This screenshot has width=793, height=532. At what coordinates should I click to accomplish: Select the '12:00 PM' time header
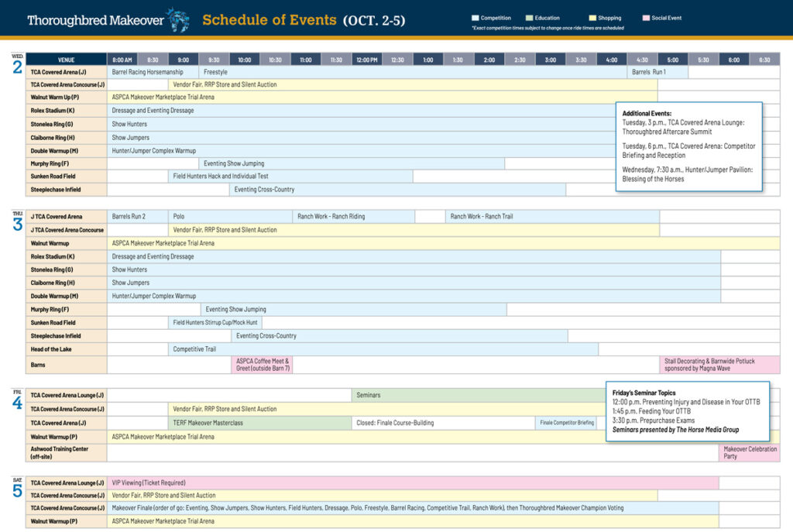click(366, 60)
